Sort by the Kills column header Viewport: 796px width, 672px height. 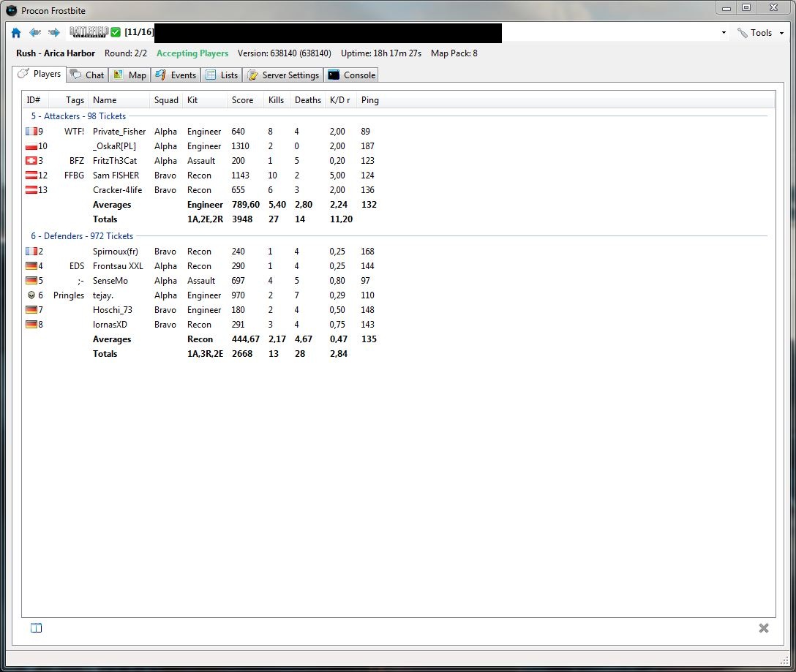click(x=276, y=100)
